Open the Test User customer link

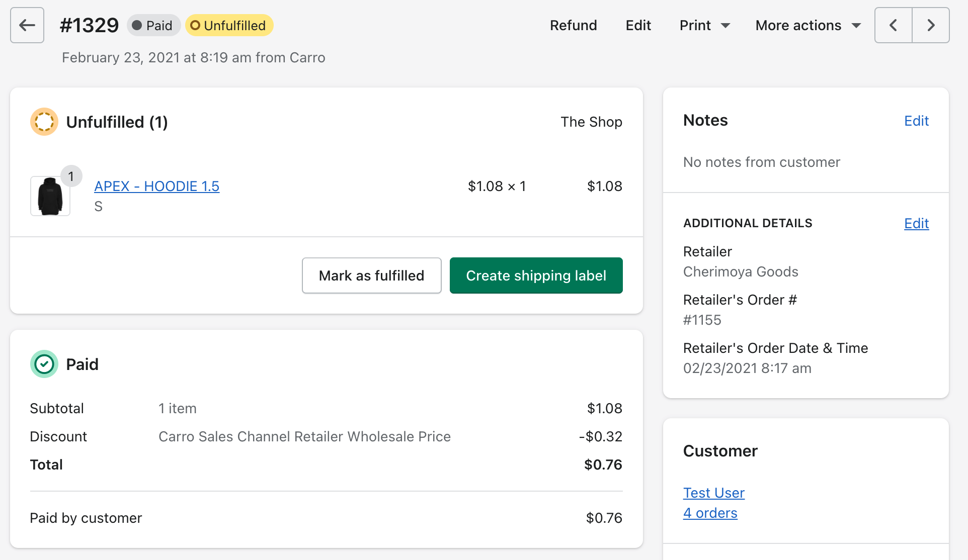[x=713, y=493]
